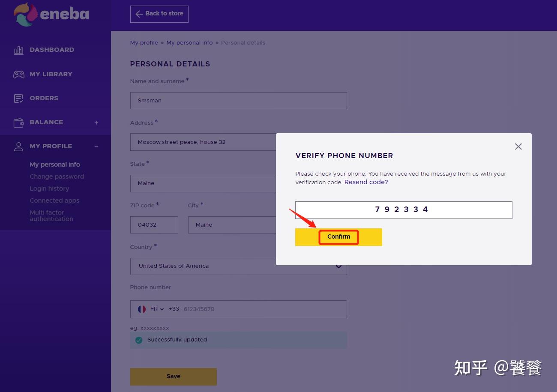Click the Resend code link
This screenshot has height=392, width=557.
[x=366, y=182]
